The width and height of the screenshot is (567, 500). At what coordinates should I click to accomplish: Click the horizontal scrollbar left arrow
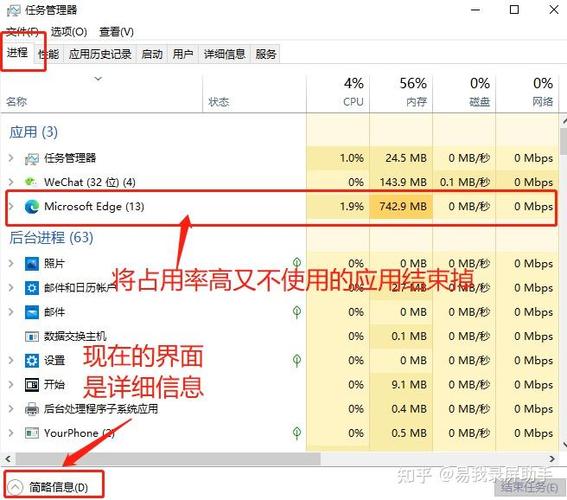click(8, 459)
